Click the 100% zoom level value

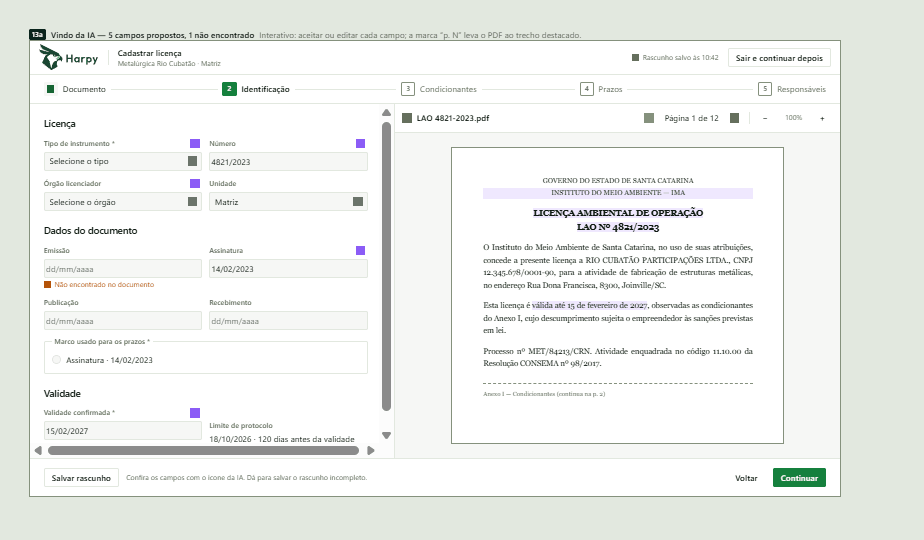793,118
